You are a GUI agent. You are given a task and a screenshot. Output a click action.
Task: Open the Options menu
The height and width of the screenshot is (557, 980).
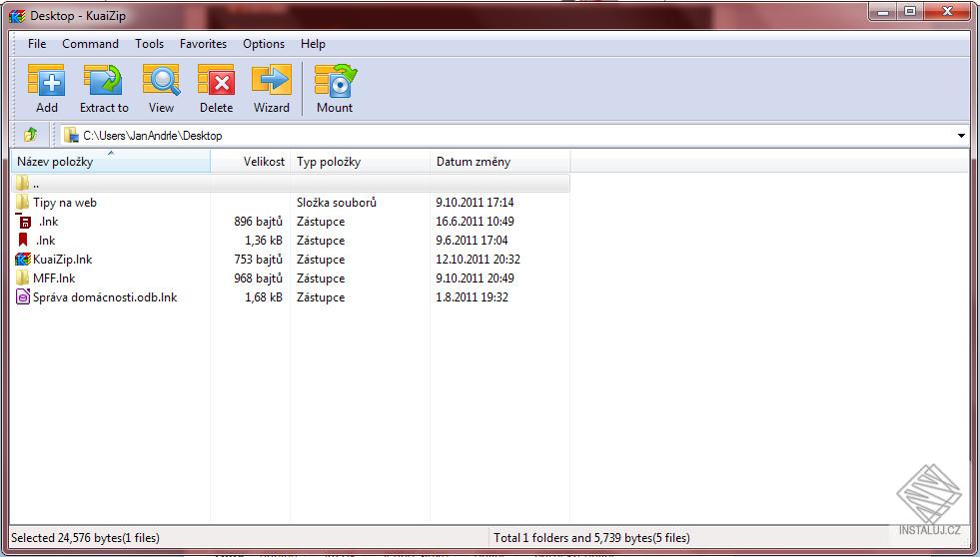(264, 44)
